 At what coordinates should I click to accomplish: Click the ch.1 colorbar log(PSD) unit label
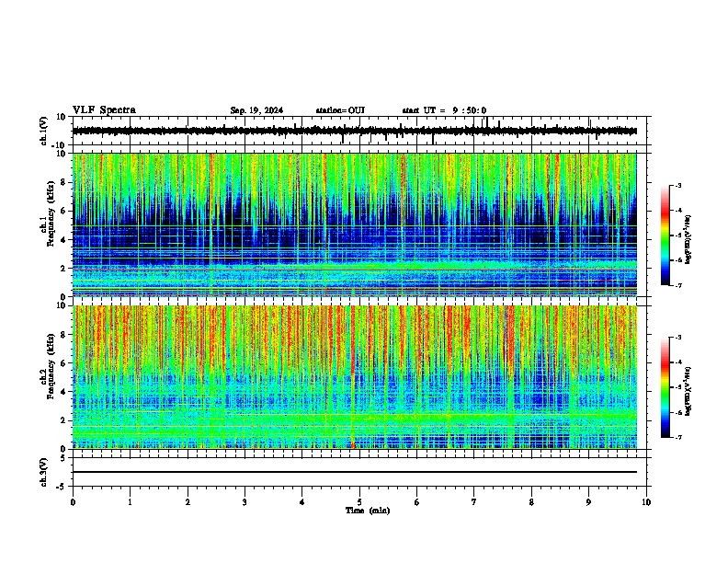point(688,240)
